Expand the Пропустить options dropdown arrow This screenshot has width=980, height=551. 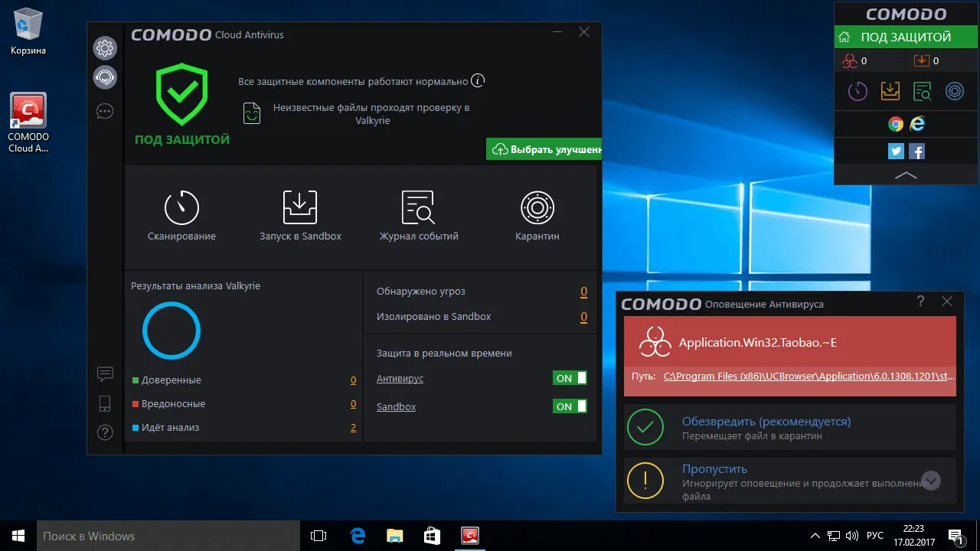(x=931, y=481)
